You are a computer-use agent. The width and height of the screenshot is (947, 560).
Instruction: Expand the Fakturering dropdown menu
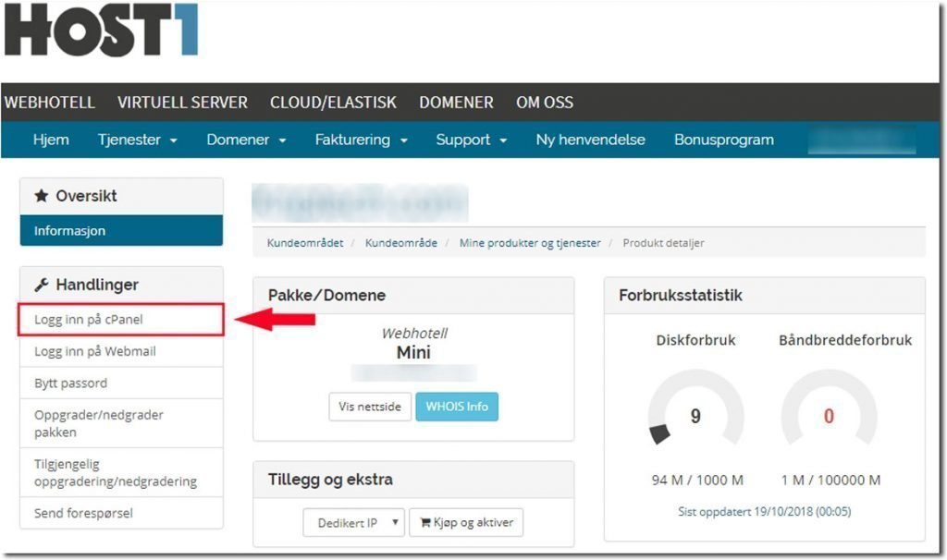click(x=362, y=140)
